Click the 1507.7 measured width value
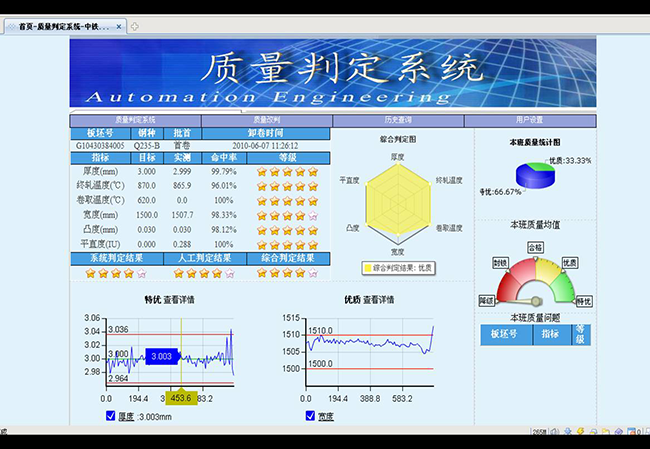The image size is (650, 449). coord(182,215)
